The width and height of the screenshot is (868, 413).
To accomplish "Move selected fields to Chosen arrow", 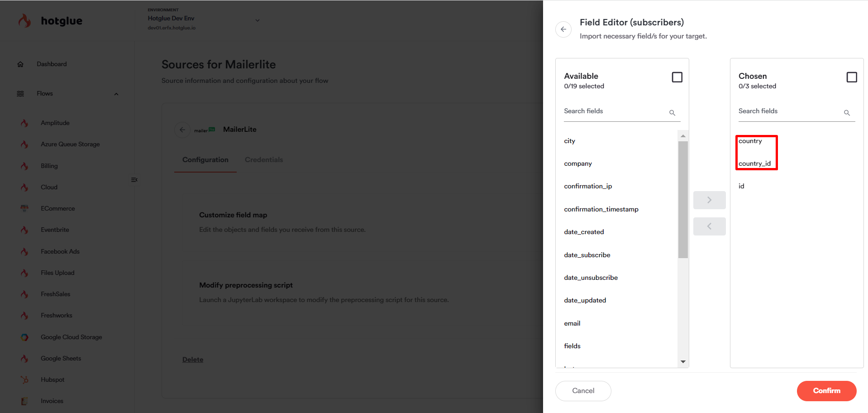I will [709, 200].
